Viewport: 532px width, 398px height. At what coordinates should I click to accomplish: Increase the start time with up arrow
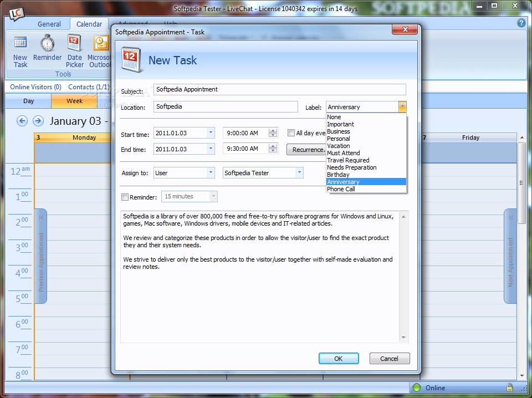[x=273, y=131]
